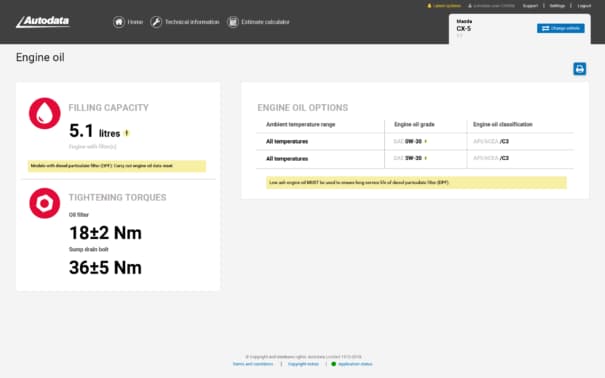
Task: Click the green Application status indicator dot
Action: coord(334,364)
